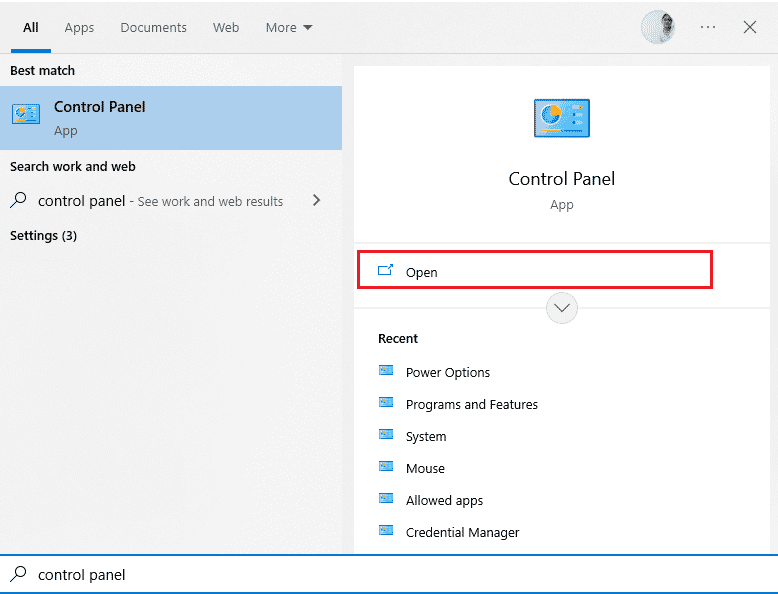Click the magnifier icon in search box
The image size is (778, 594).
(18, 574)
